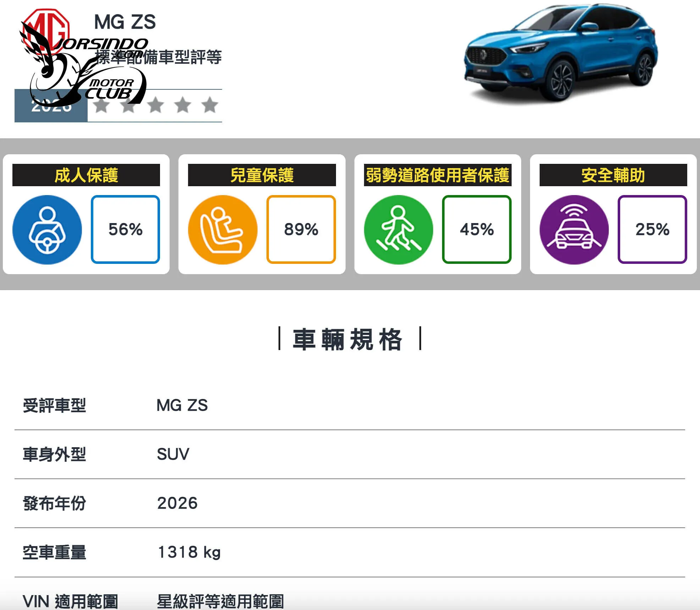Screen dimensions: 700x610
Task: Click the MG brand logo
Action: (x=45, y=32)
